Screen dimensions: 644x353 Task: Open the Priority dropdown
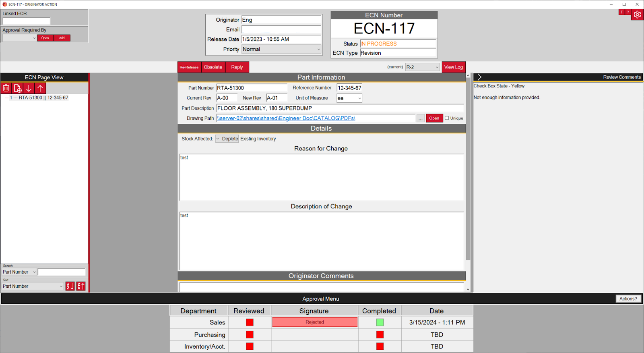(x=281, y=49)
